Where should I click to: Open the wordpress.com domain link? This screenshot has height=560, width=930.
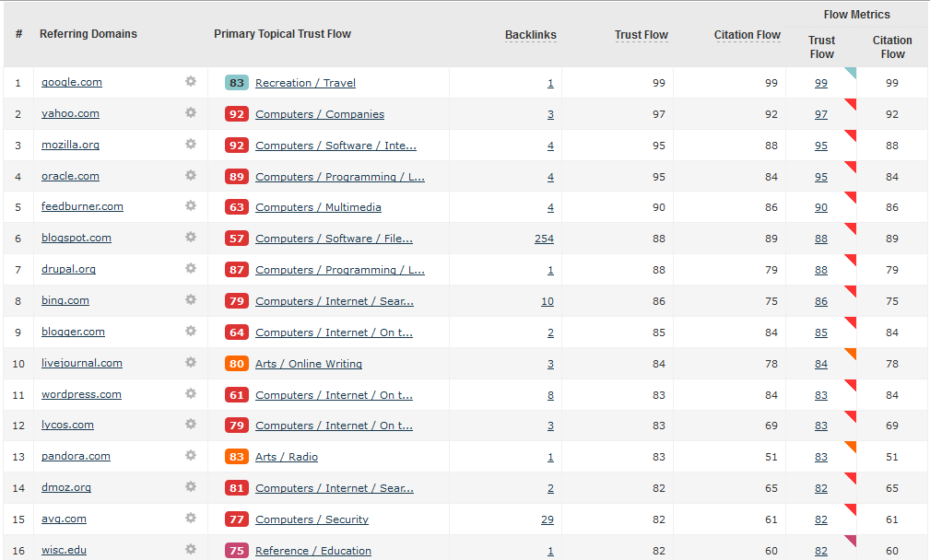(x=81, y=394)
